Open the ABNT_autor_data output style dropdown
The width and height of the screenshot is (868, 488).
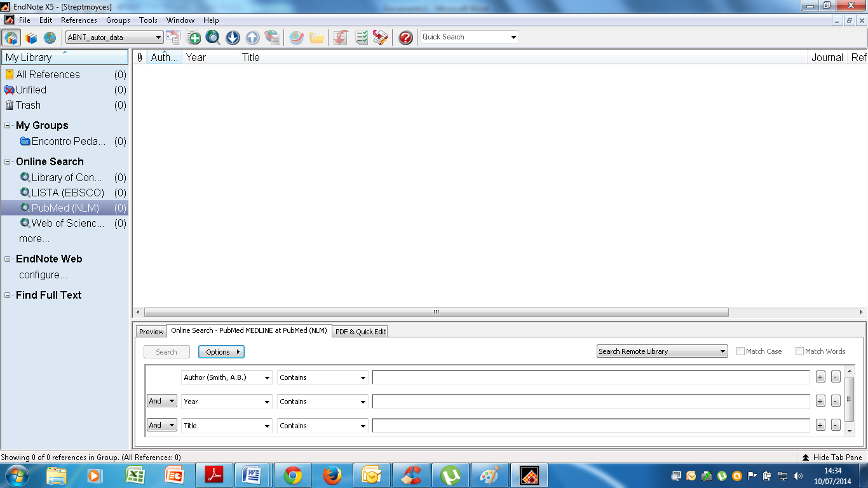coord(115,37)
